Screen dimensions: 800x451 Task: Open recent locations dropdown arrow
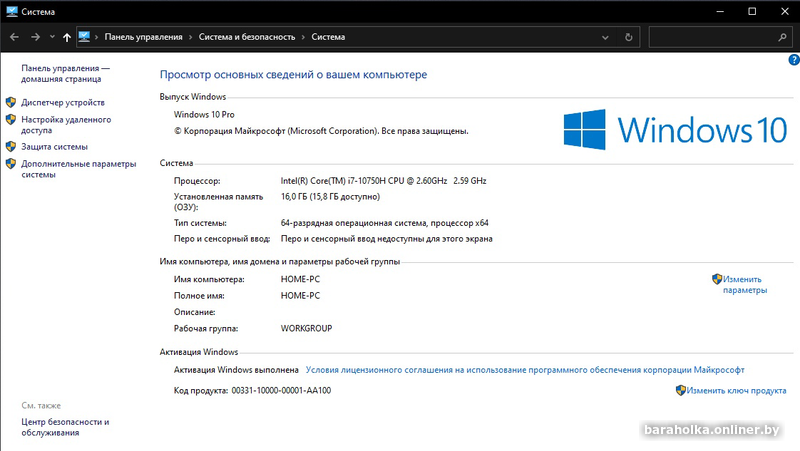[x=52, y=37]
